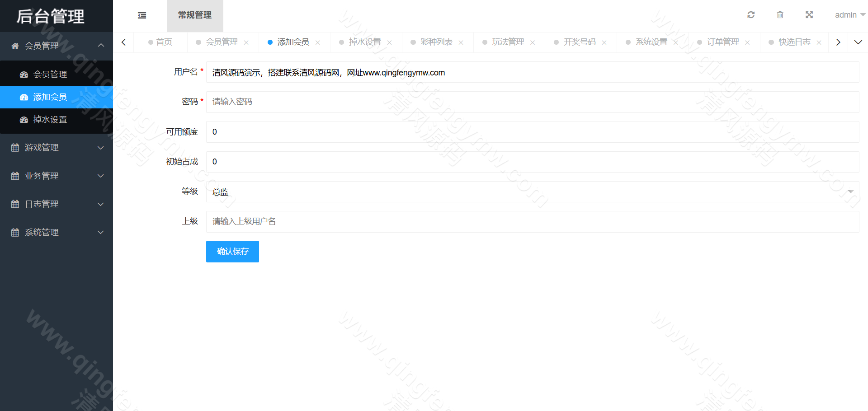Click the calendar icon beside 游戏管理
The image size is (868, 411).
pos(14,147)
